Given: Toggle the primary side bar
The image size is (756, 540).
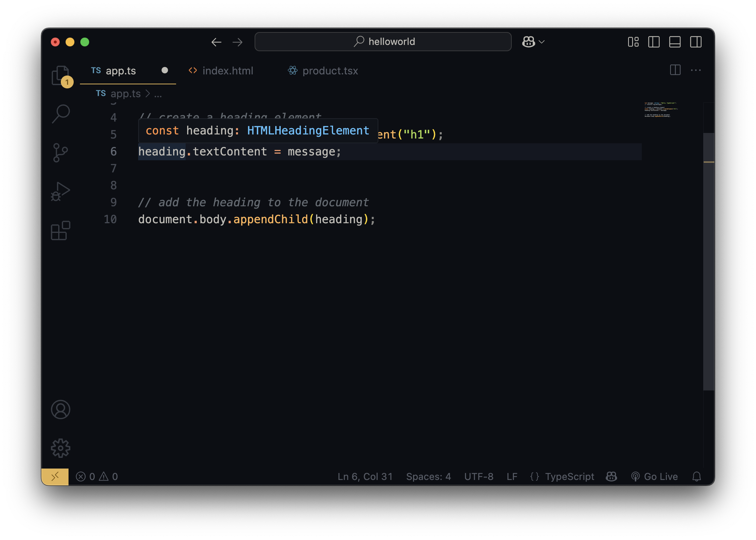Looking at the screenshot, I should (x=654, y=42).
